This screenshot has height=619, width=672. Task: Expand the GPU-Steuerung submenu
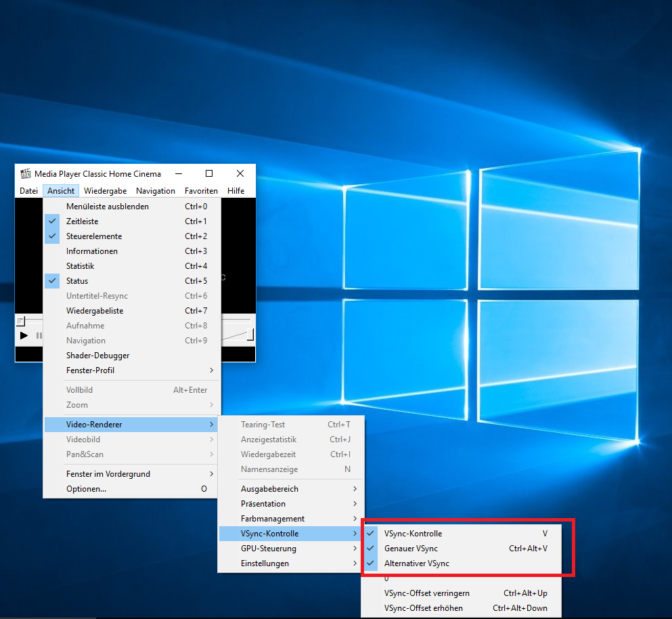291,549
